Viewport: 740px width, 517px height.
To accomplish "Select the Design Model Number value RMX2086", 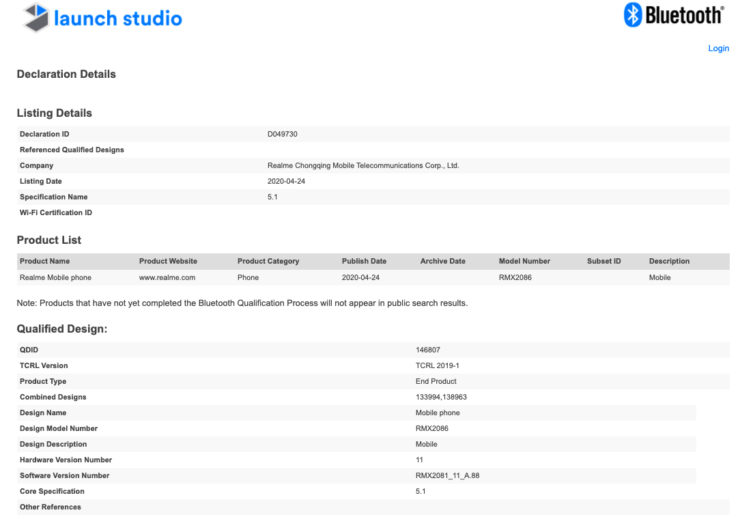I will (x=432, y=428).
